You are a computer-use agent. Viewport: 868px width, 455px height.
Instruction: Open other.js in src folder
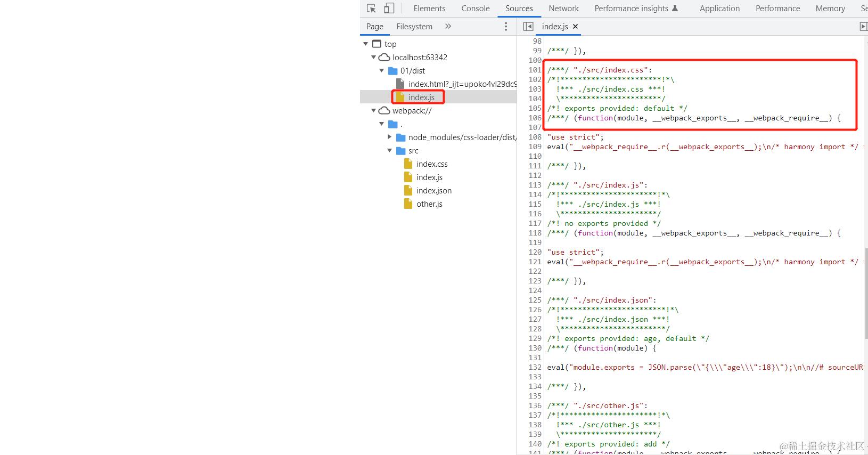click(429, 204)
